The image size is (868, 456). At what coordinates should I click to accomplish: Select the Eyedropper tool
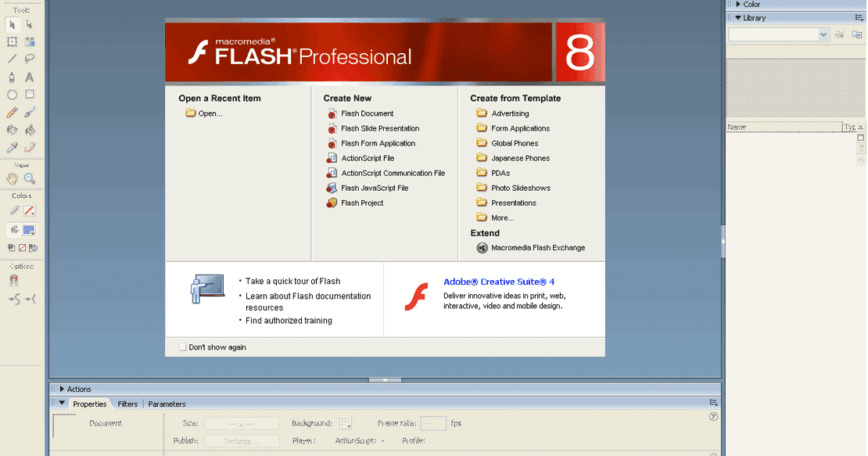pyautogui.click(x=13, y=147)
